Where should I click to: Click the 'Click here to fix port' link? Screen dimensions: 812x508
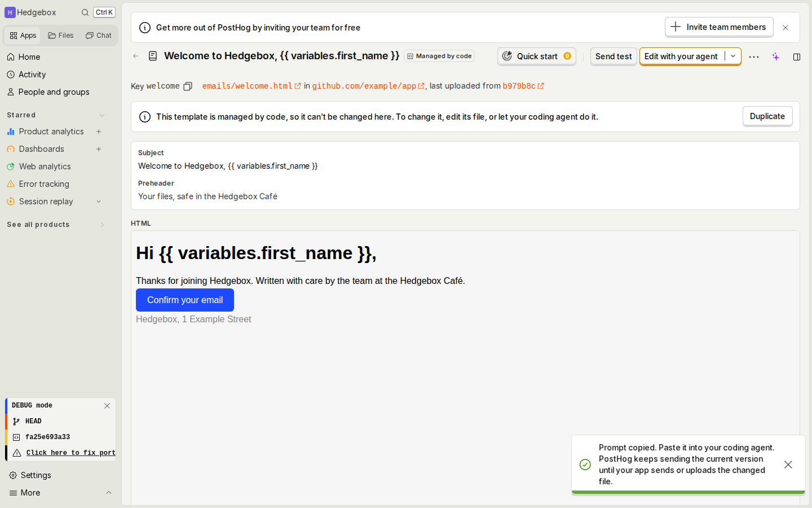coord(71,453)
